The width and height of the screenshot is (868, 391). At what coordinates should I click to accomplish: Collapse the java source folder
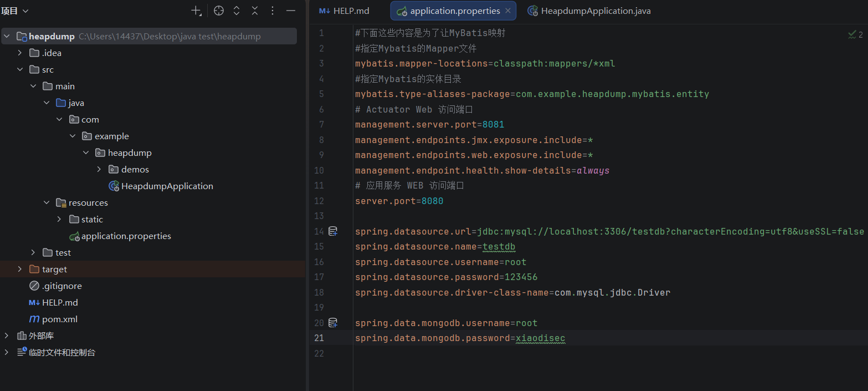coord(47,103)
